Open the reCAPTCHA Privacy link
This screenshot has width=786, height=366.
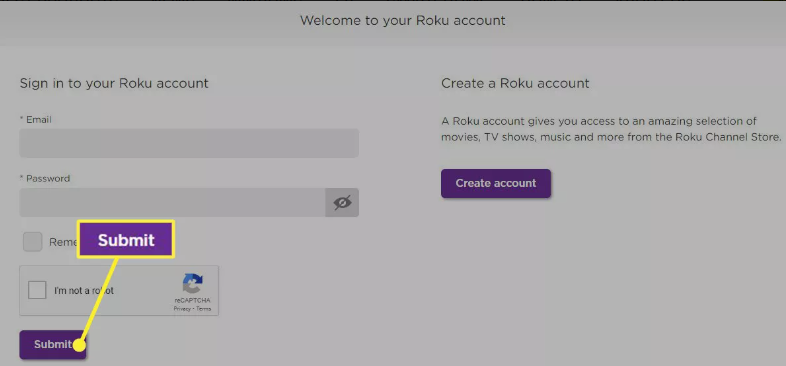(x=182, y=309)
